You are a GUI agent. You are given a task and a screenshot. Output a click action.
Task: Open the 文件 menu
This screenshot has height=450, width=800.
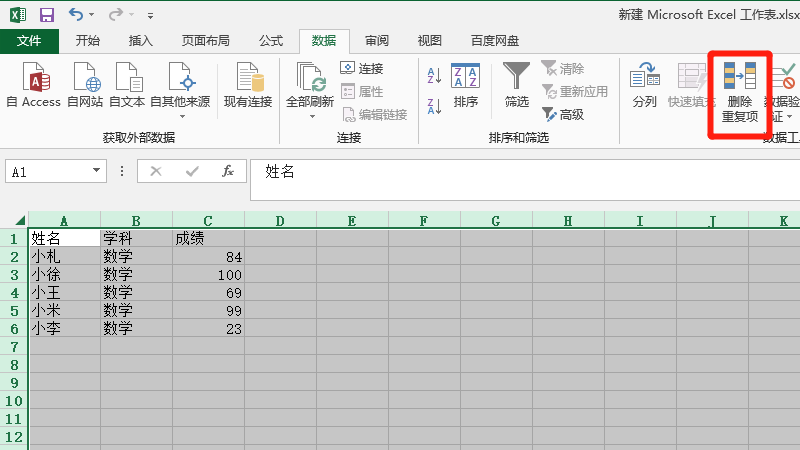pyautogui.click(x=29, y=41)
